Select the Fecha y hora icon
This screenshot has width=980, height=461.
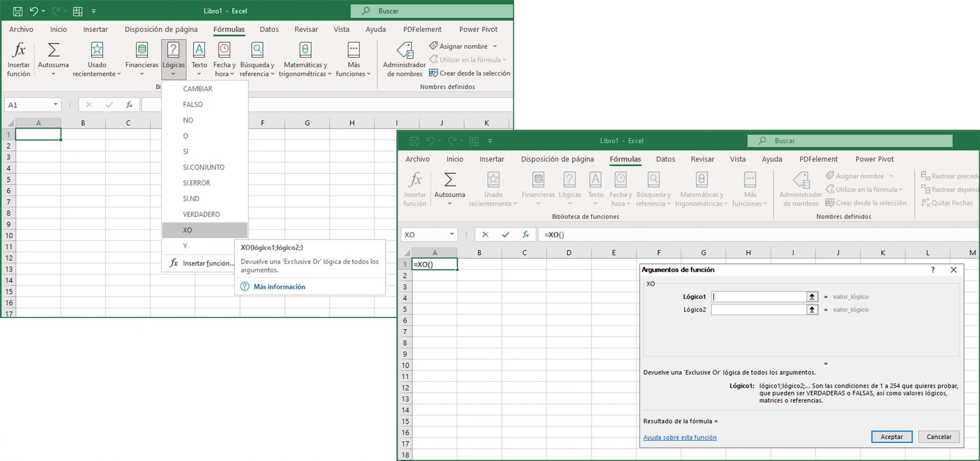pos(224,58)
